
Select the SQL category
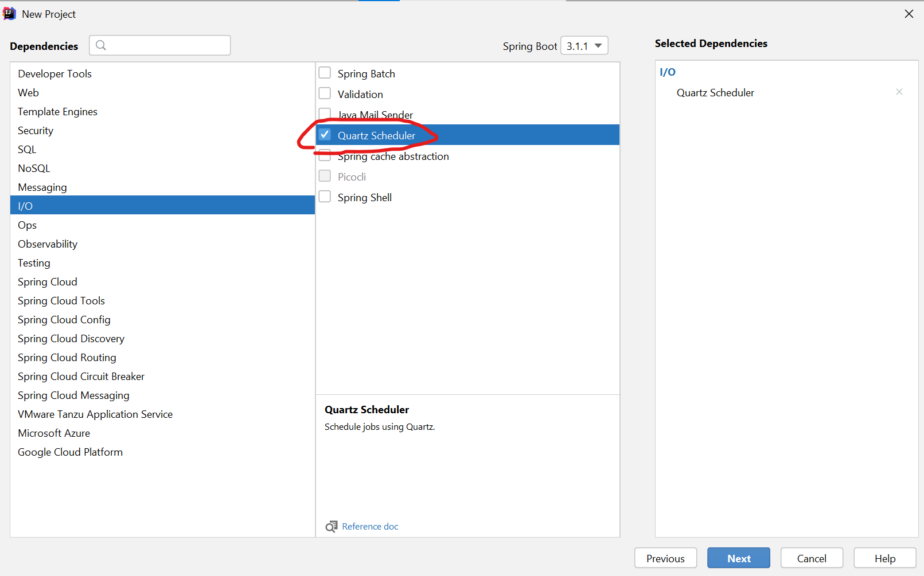[x=162, y=150]
